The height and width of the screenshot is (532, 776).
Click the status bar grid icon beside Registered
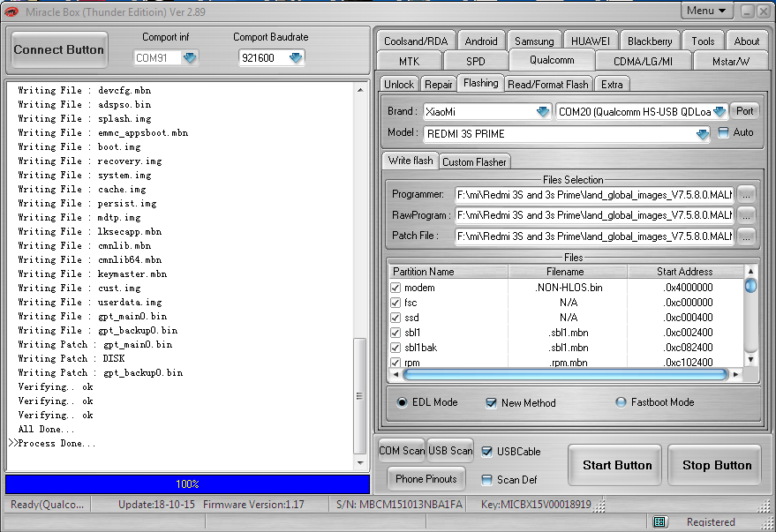pyautogui.click(x=659, y=521)
